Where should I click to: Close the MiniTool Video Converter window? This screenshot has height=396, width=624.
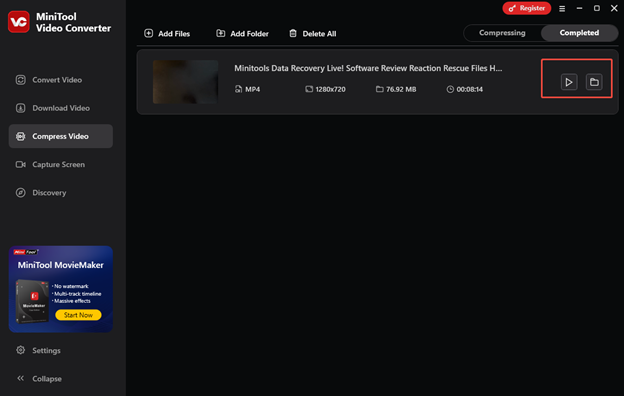pos(614,8)
